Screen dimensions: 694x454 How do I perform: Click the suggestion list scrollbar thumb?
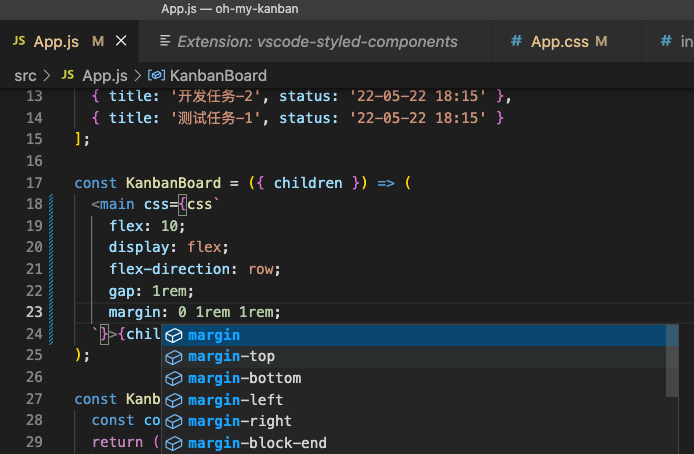(x=672, y=361)
